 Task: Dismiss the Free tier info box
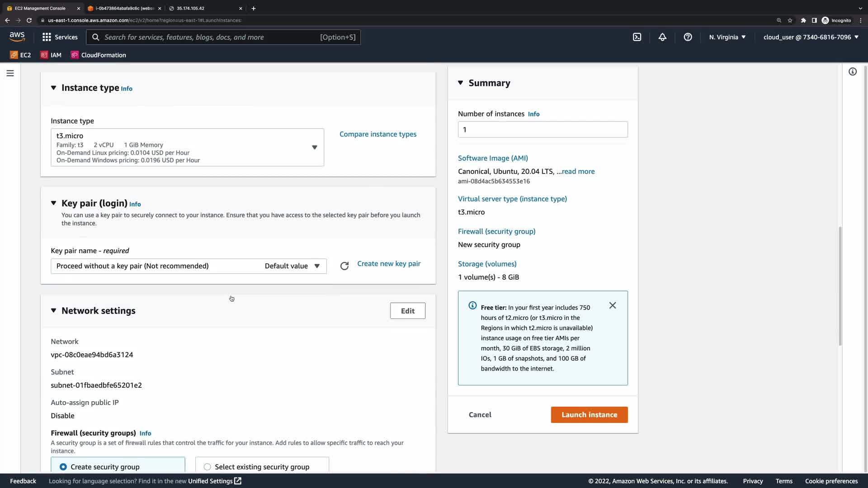[613, 305]
